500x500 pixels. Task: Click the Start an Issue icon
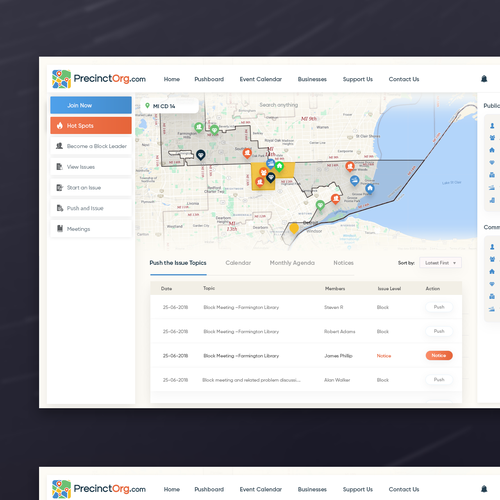tap(59, 187)
